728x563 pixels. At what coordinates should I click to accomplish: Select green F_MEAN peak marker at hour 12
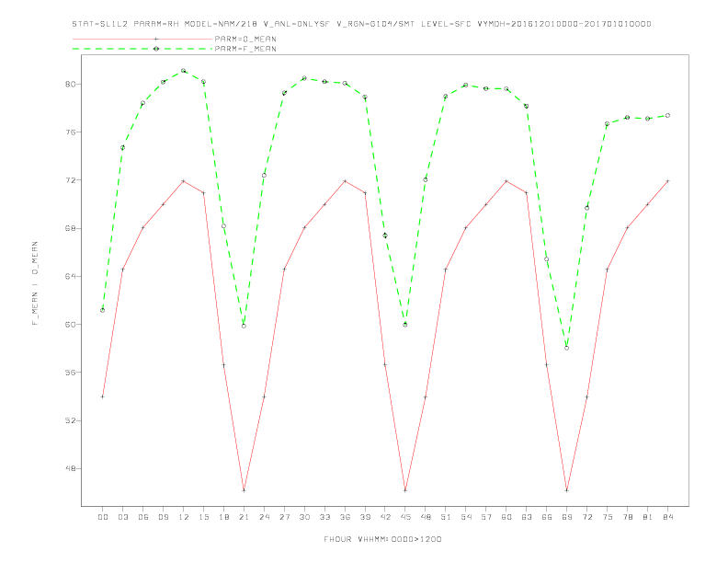184,71
